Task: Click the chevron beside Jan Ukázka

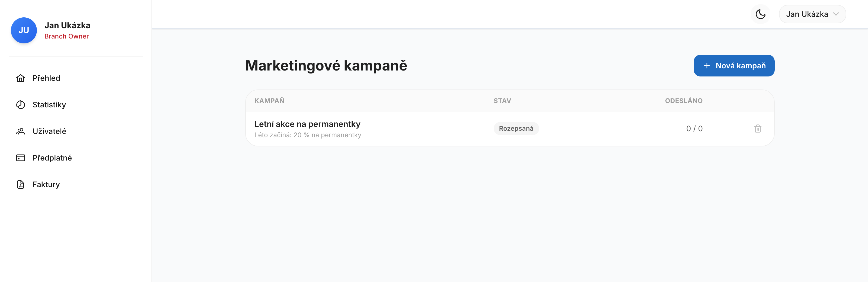Action: [x=836, y=14]
